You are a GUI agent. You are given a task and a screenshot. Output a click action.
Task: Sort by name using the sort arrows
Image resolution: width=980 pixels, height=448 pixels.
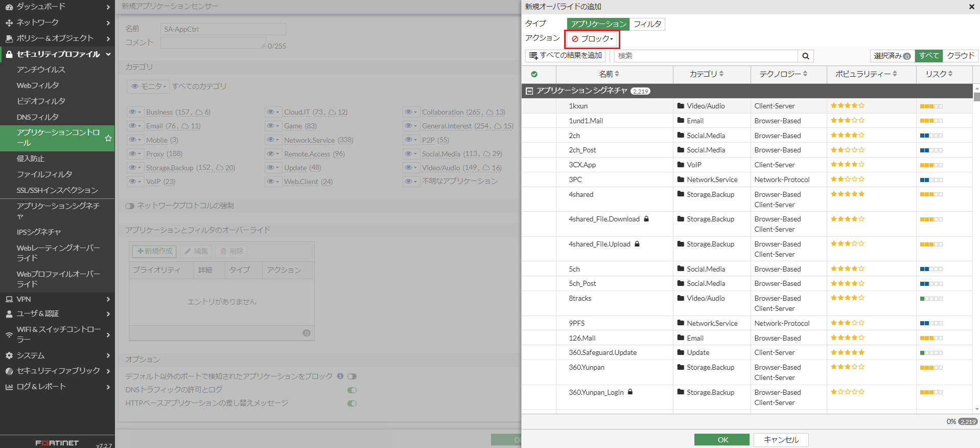pos(617,74)
